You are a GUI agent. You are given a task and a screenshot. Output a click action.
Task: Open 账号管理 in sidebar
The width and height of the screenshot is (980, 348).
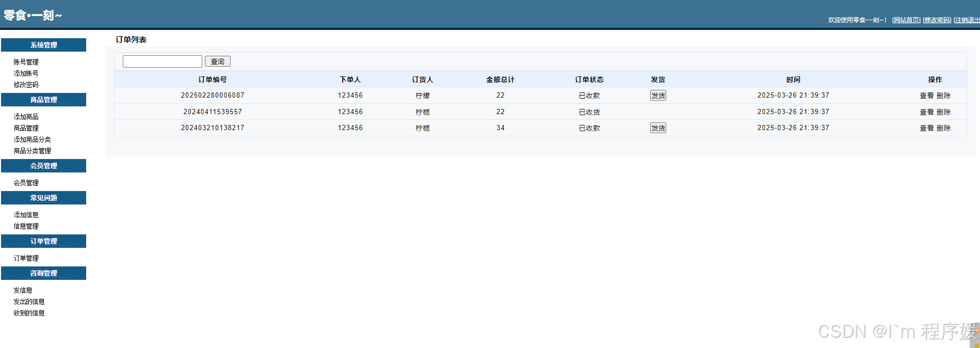tap(26, 62)
